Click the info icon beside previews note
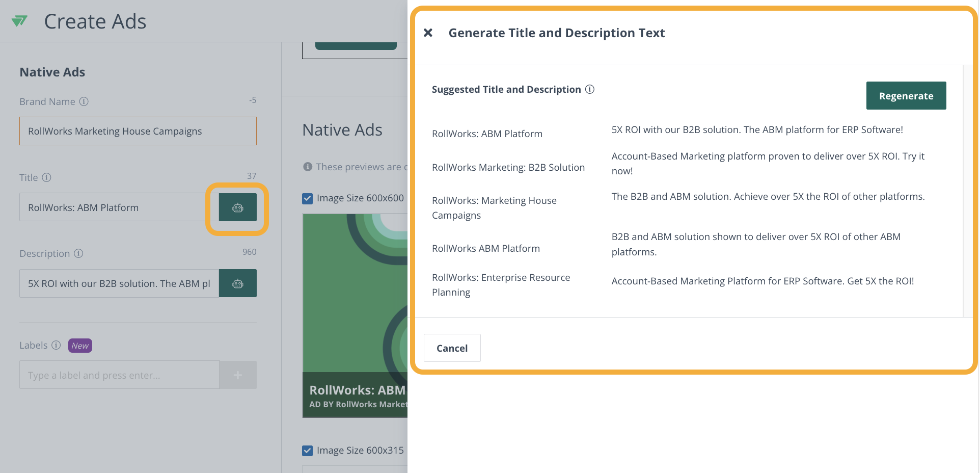This screenshot has height=473, width=980. 308,167
